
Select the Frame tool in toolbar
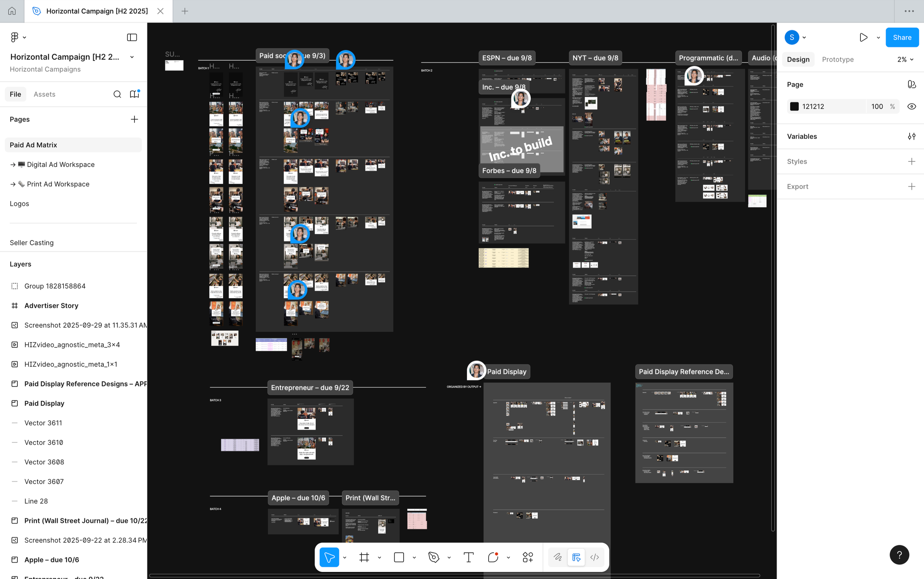[x=364, y=557]
